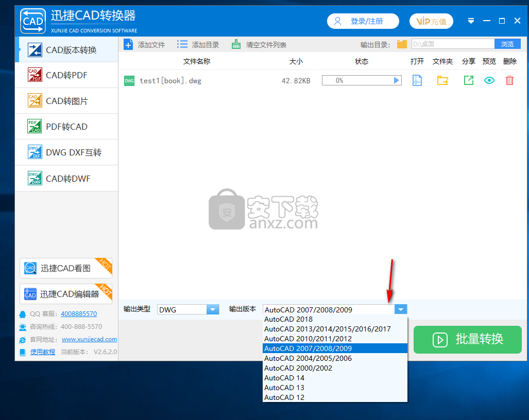Preview test1[book].dwg with the eye icon
529x420 pixels.
coord(489,80)
